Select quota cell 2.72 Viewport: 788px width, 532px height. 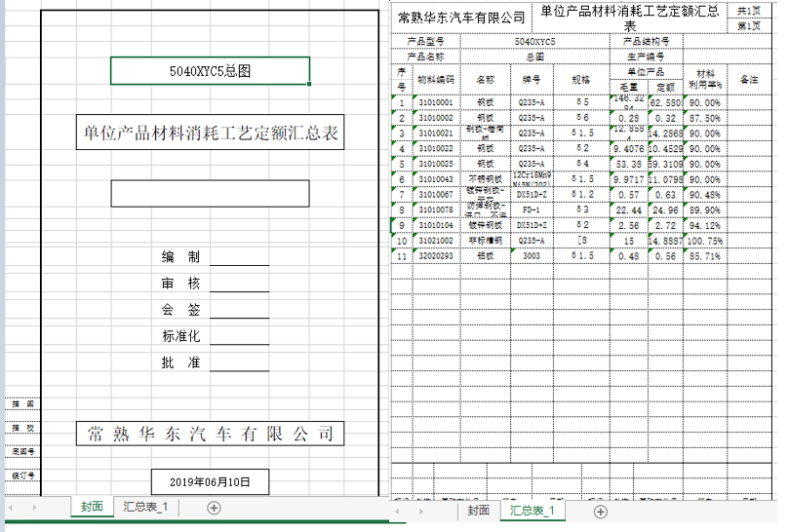(665, 225)
